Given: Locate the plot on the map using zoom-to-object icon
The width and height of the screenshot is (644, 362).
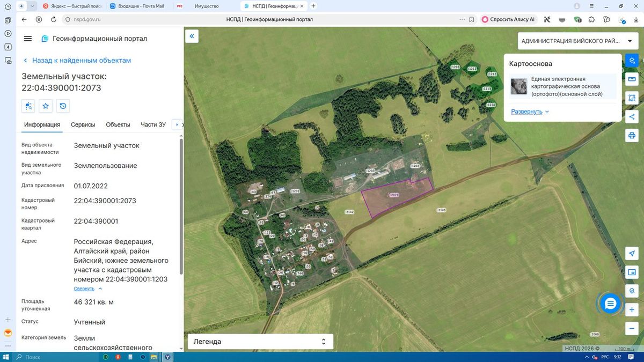Looking at the screenshot, I should click(28, 106).
